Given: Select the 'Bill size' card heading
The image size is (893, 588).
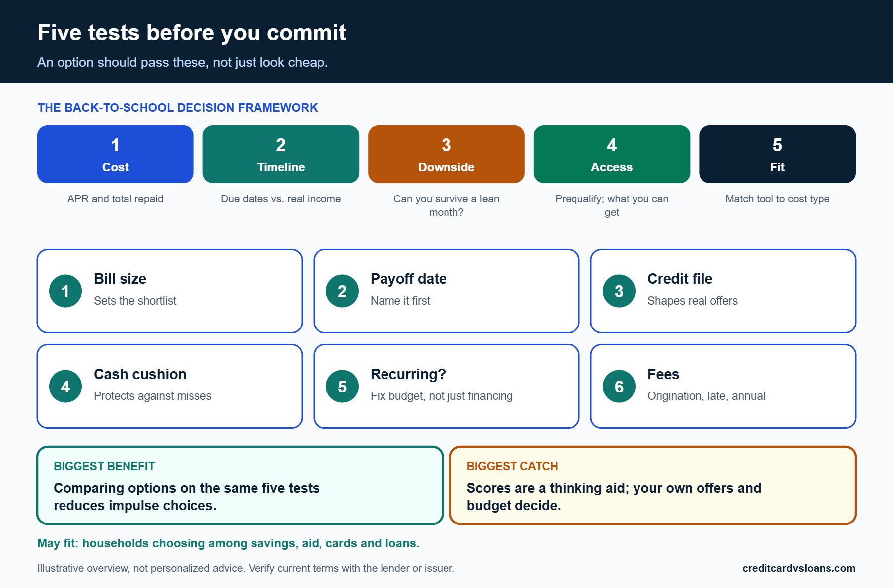Looking at the screenshot, I should pos(120,279).
